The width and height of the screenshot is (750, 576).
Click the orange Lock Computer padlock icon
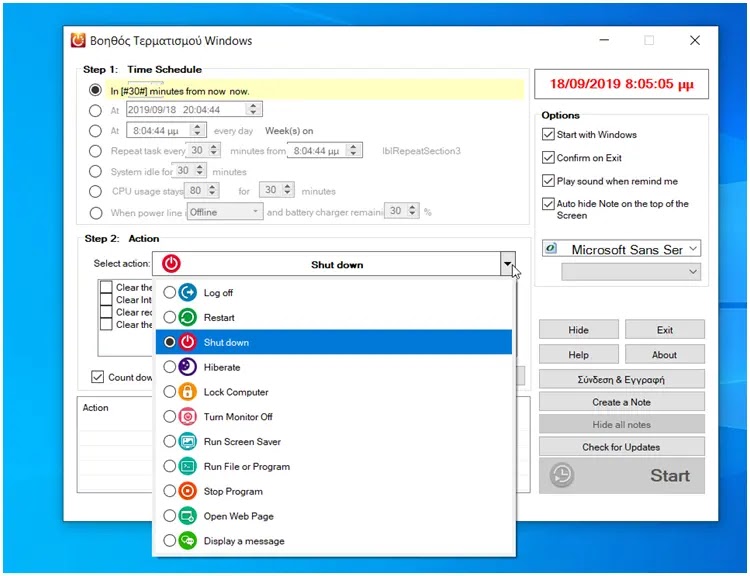click(188, 392)
